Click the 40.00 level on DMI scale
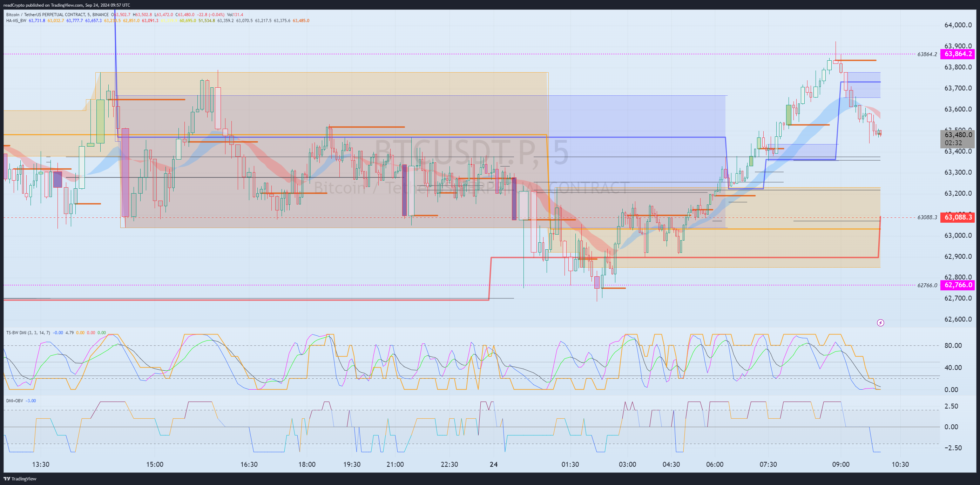The image size is (980, 485). (953, 368)
